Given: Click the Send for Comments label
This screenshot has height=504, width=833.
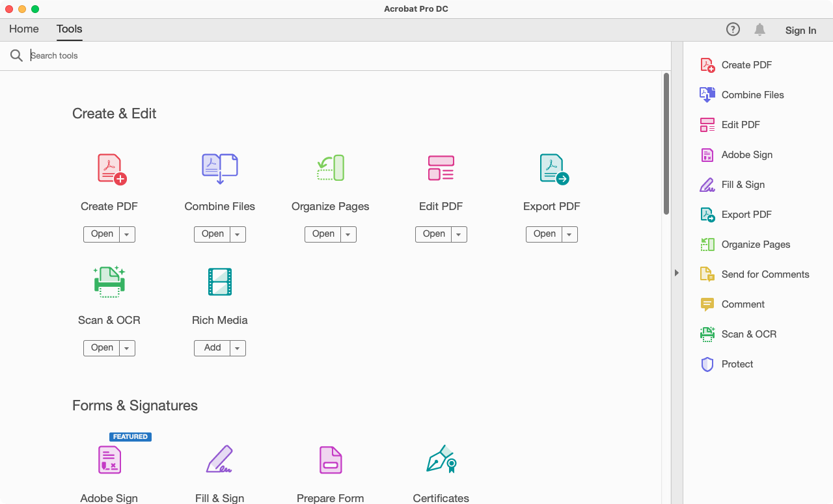Looking at the screenshot, I should (x=765, y=274).
